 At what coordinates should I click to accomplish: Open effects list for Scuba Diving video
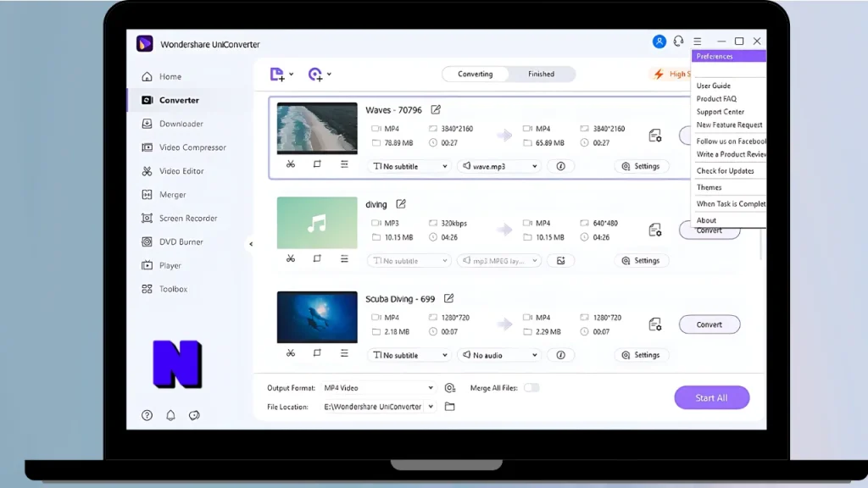click(x=344, y=353)
